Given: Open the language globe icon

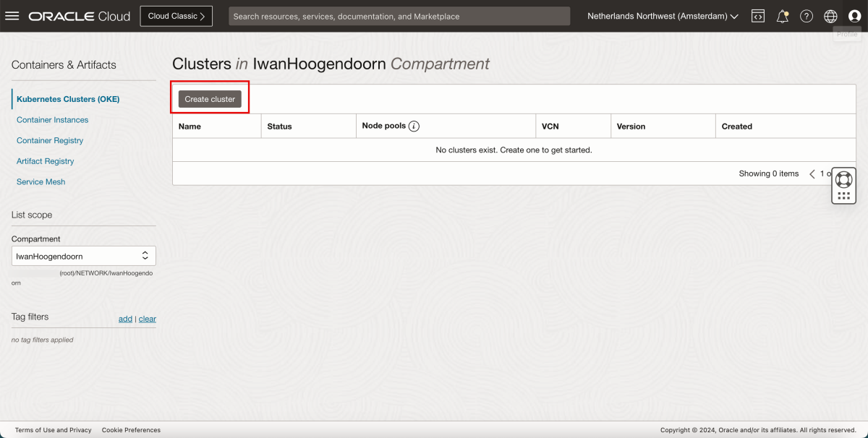Looking at the screenshot, I should point(830,16).
